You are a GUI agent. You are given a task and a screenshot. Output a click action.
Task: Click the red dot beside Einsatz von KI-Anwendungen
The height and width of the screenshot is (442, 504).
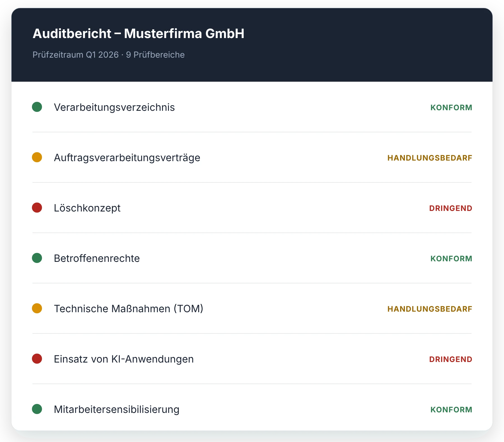pos(37,359)
